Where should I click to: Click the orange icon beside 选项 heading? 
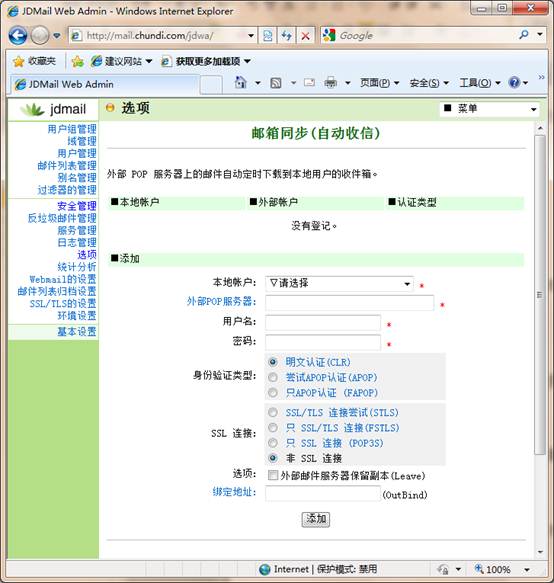[110, 108]
